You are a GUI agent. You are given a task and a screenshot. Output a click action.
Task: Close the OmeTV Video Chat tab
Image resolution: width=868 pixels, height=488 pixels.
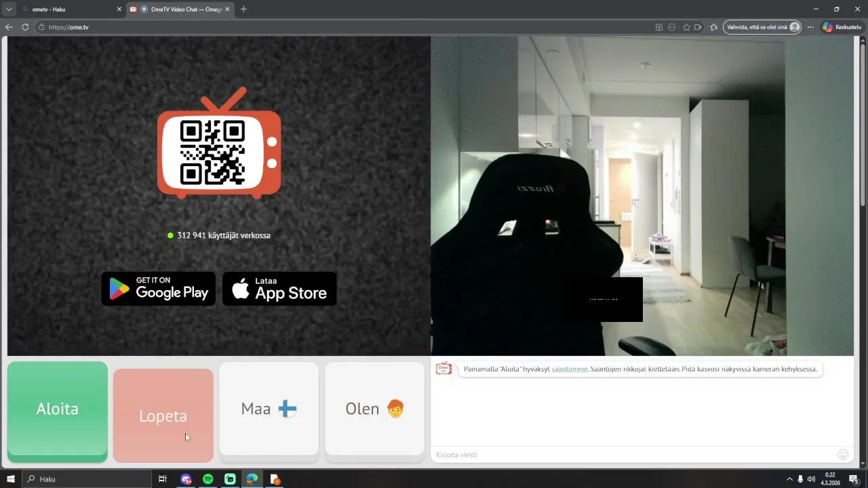tap(227, 9)
